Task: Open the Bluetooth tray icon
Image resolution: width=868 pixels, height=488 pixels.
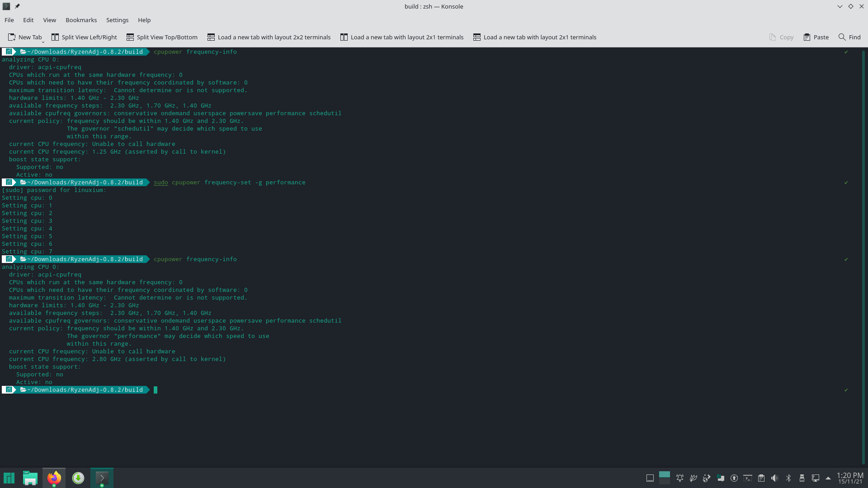Action: click(x=788, y=478)
